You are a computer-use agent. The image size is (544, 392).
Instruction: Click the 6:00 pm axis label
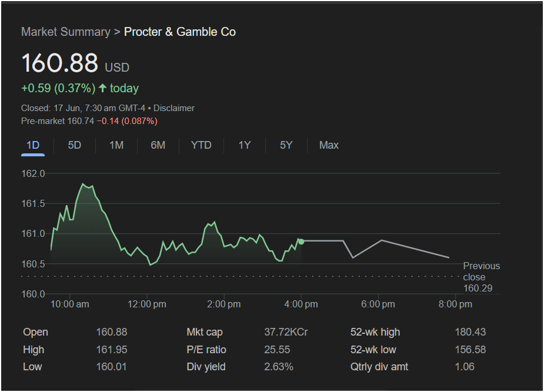point(378,304)
